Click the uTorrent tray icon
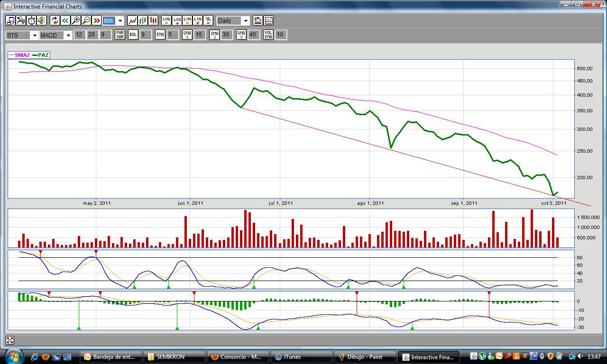The height and width of the screenshot is (364, 607). (482, 356)
